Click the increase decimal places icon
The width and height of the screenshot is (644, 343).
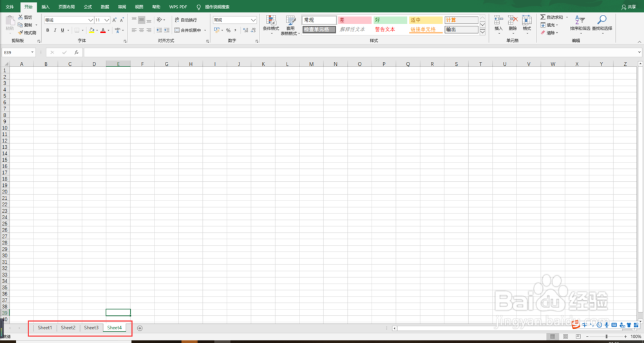click(245, 30)
